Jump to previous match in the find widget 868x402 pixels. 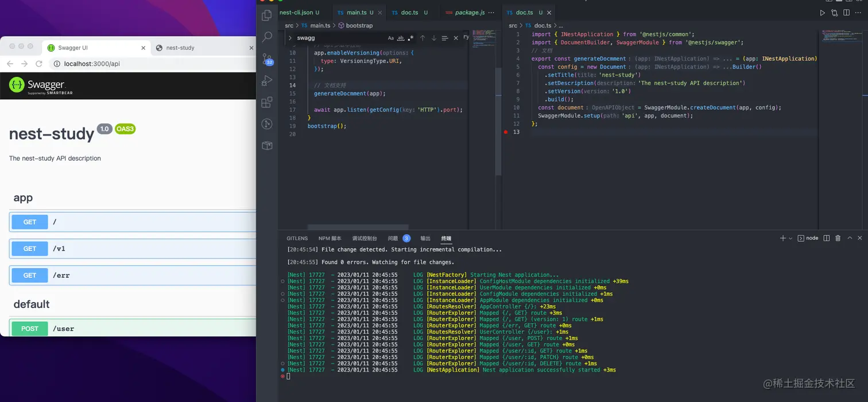click(x=423, y=38)
